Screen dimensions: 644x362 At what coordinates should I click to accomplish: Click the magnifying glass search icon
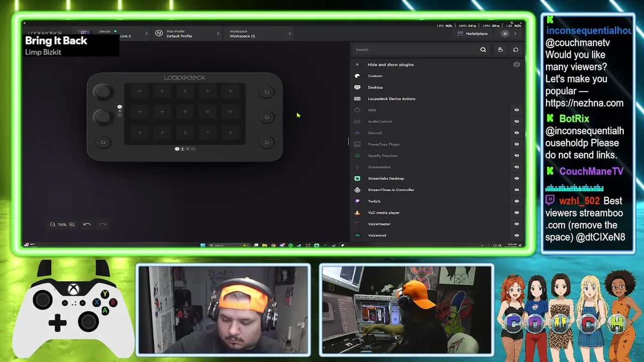click(483, 50)
